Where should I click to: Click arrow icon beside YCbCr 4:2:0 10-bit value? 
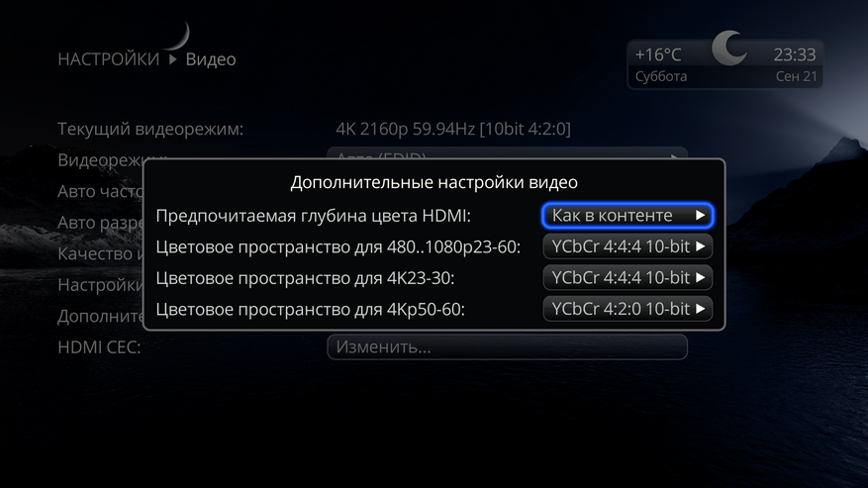coord(701,309)
